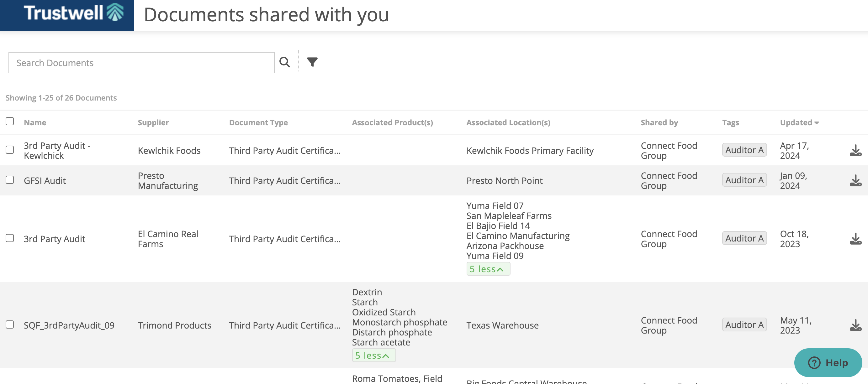Focus the Search Documents field
This screenshot has height=384, width=868.
pos(141,63)
